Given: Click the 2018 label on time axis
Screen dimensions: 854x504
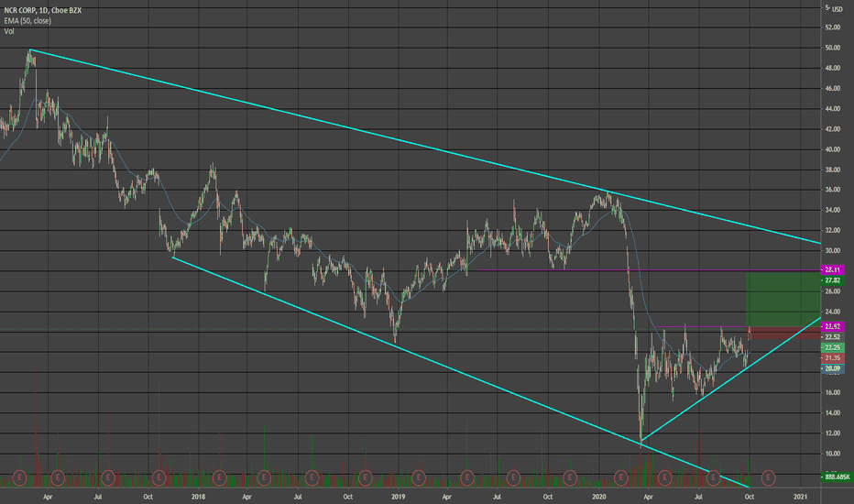Looking at the screenshot, I should click(x=198, y=497).
